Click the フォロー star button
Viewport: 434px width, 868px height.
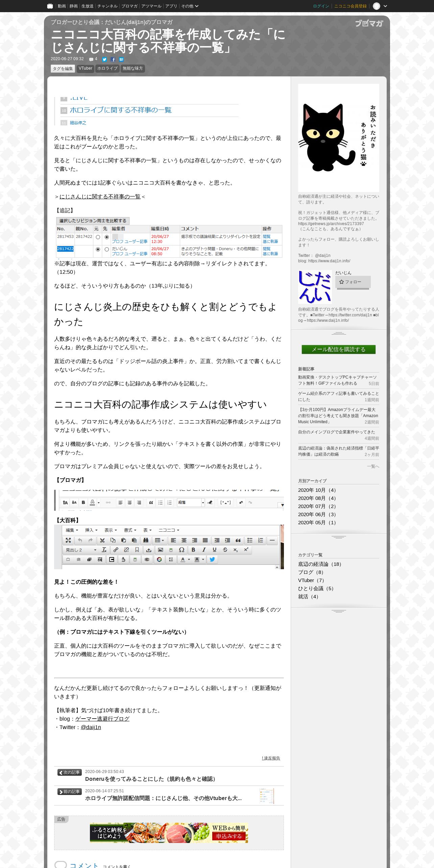pos(353,282)
